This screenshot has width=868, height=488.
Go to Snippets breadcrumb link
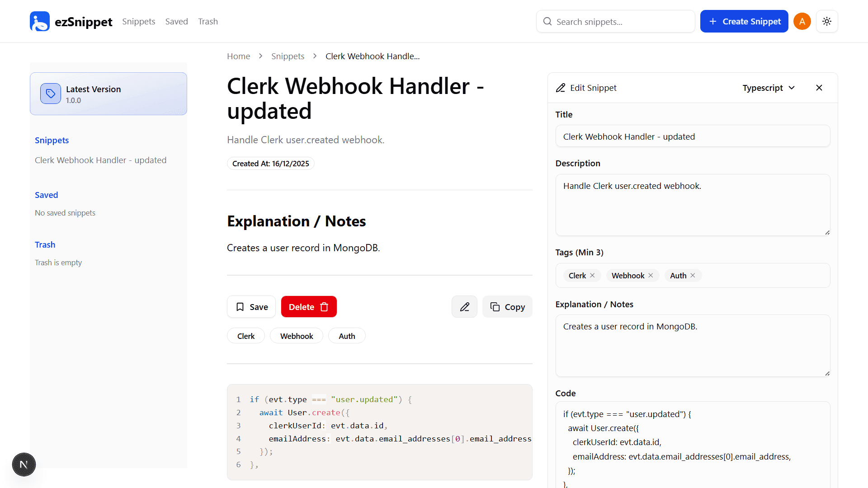(x=288, y=56)
